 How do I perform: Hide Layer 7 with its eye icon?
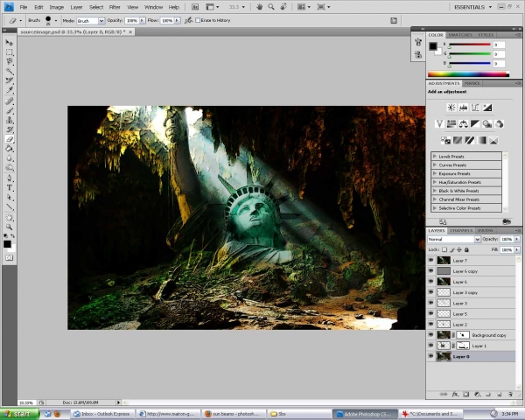(x=430, y=260)
